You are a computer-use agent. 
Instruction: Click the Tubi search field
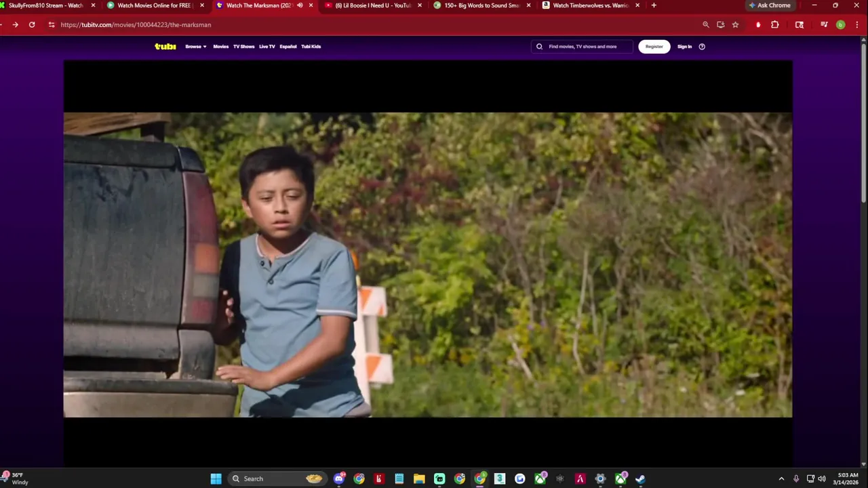583,47
